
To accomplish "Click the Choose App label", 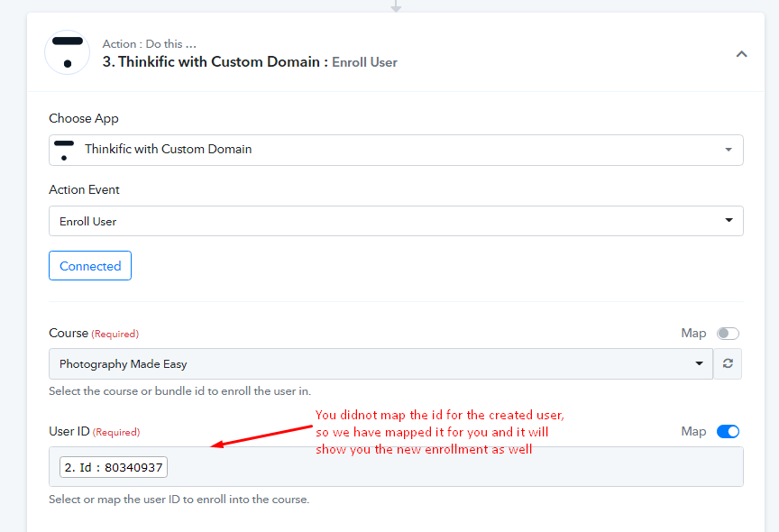I will click(x=84, y=119).
